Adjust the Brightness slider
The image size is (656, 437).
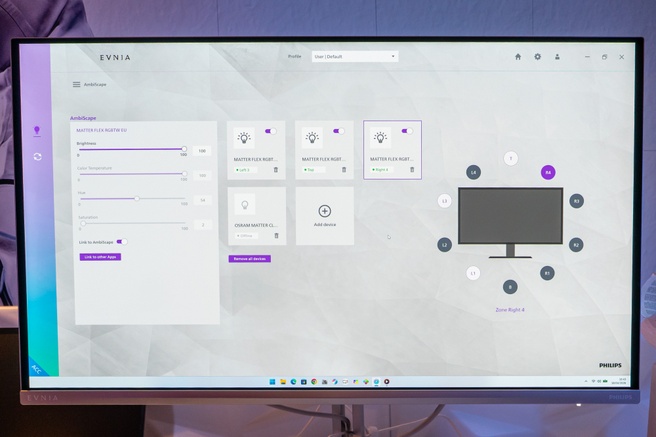(x=131, y=149)
